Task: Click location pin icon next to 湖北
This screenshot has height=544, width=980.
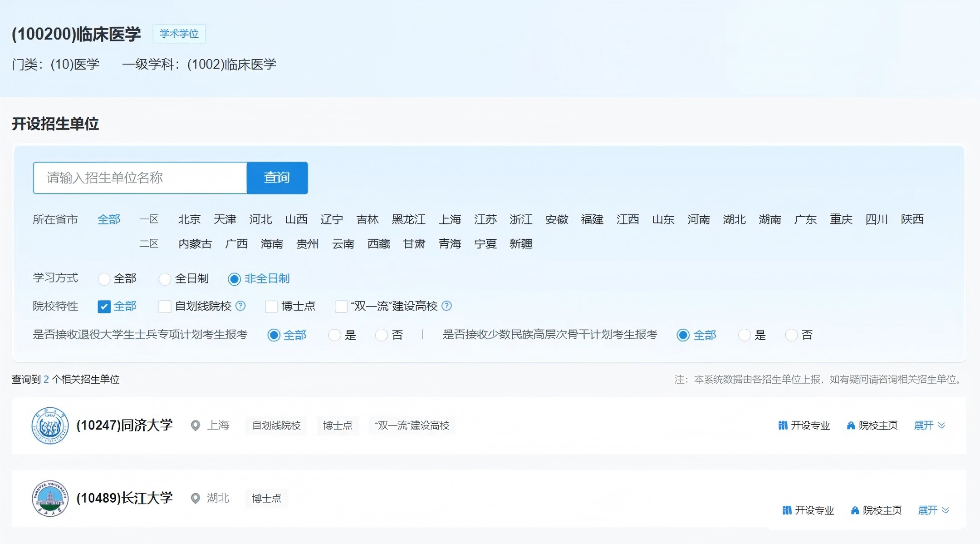Action: point(196,498)
